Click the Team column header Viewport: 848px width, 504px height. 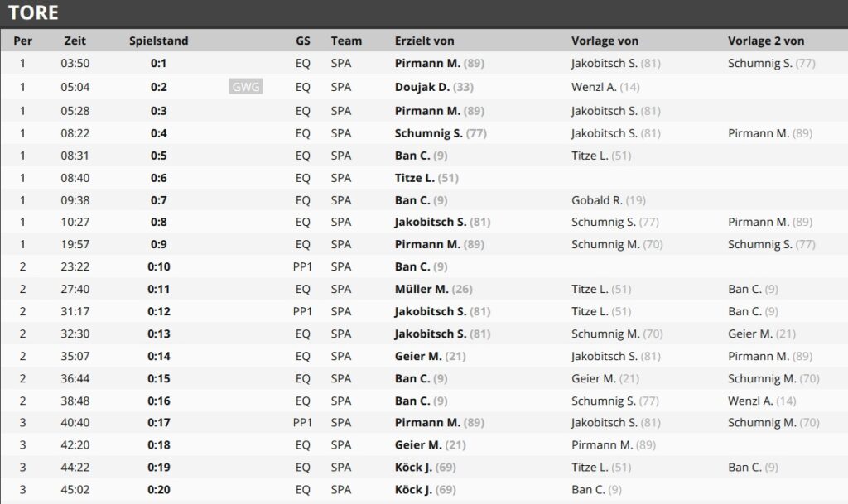coord(346,41)
